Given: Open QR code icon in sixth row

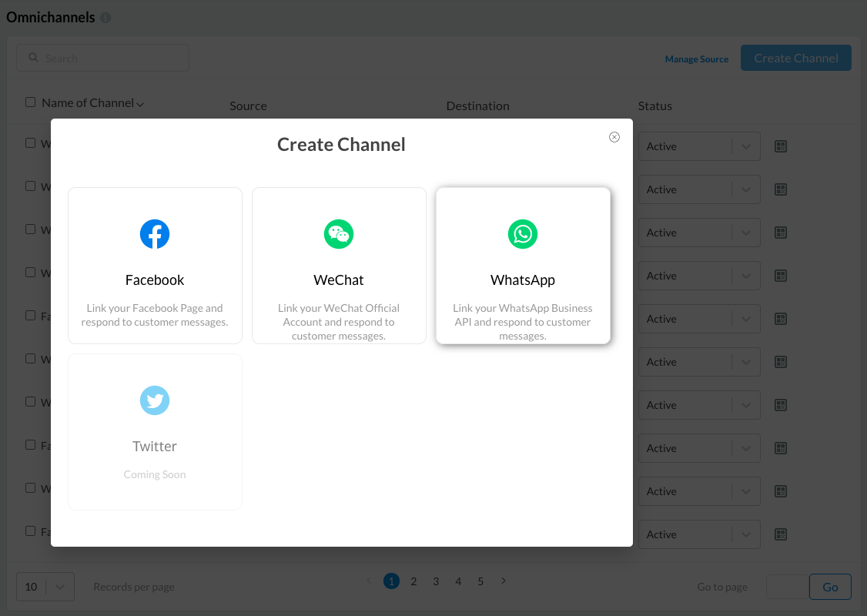Looking at the screenshot, I should [781, 362].
